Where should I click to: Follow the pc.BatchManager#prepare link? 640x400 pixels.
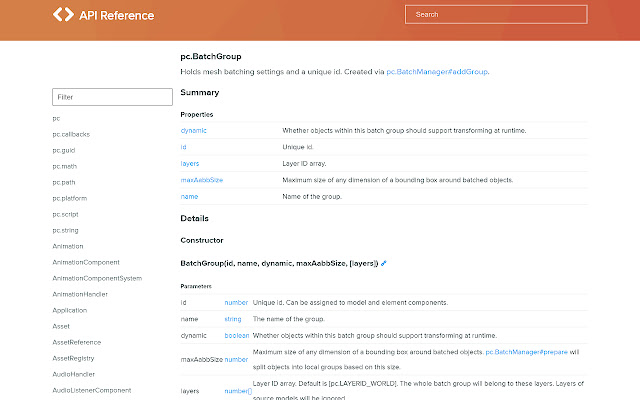point(527,352)
